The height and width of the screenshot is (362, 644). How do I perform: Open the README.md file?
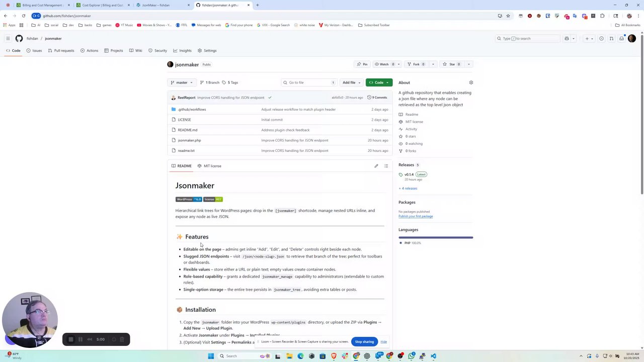coord(188,130)
